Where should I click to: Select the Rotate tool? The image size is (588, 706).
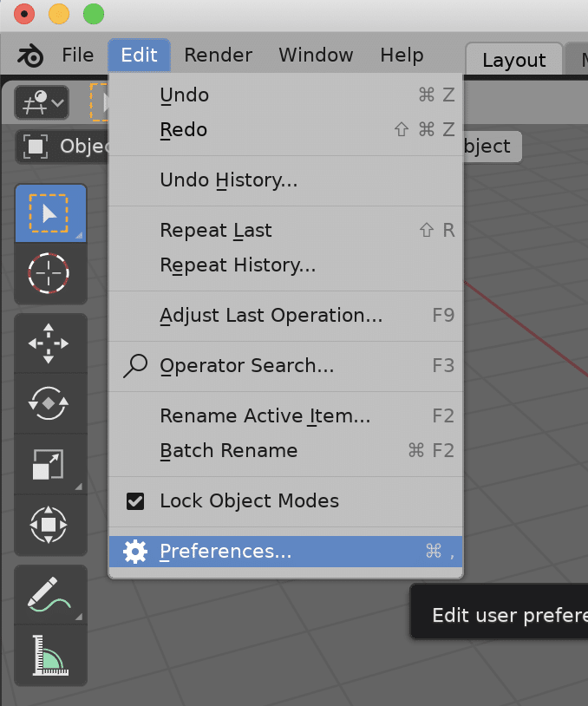pos(49,403)
